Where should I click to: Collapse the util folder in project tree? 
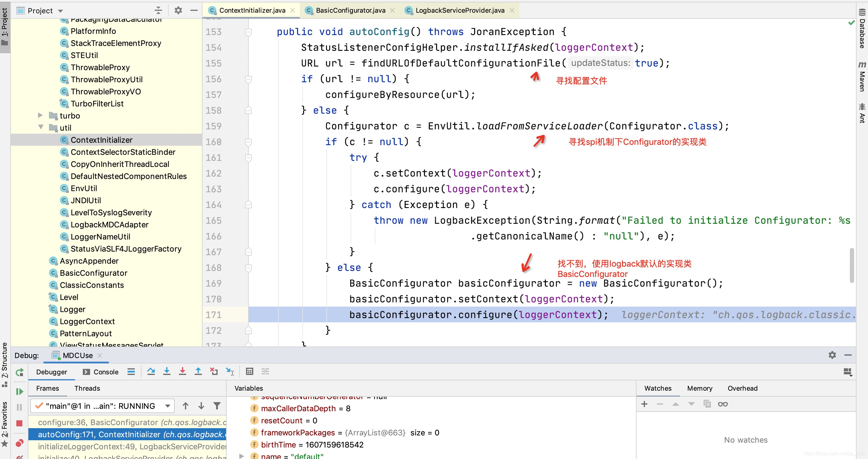click(41, 127)
